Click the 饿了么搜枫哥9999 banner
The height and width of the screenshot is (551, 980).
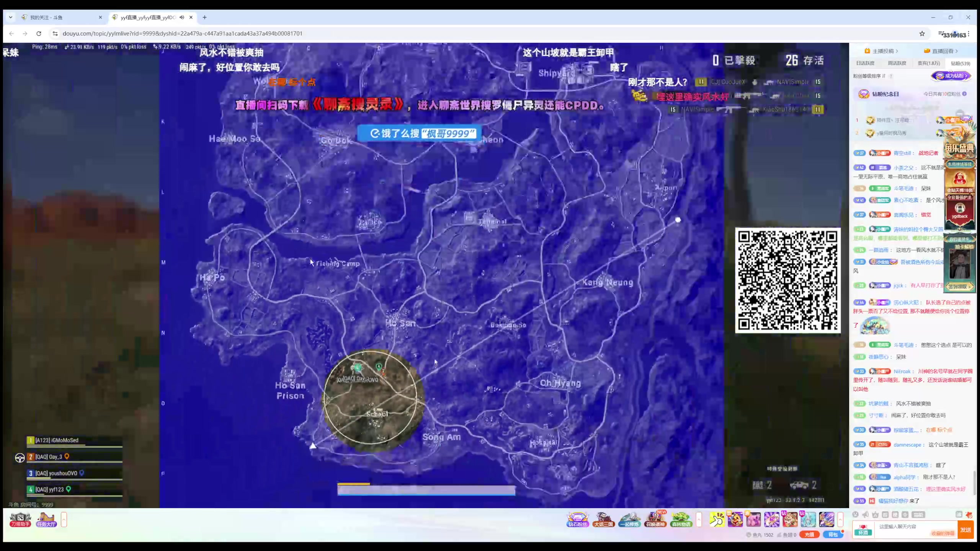(419, 133)
